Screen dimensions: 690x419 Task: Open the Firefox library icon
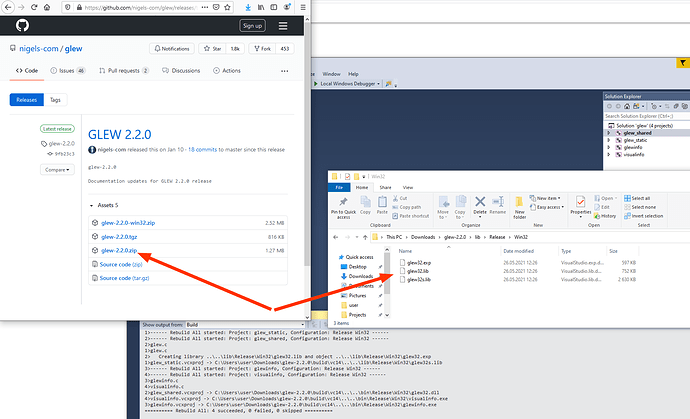pos(261,7)
